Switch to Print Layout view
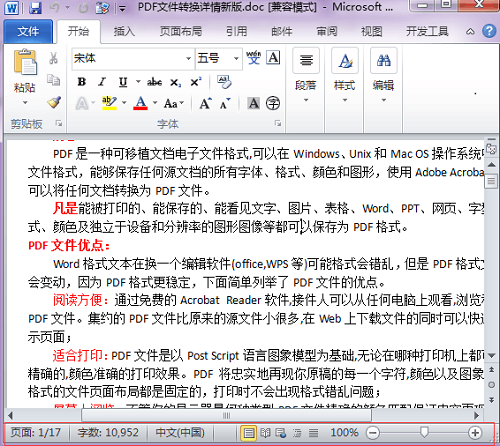The image size is (500, 446). (x=248, y=433)
